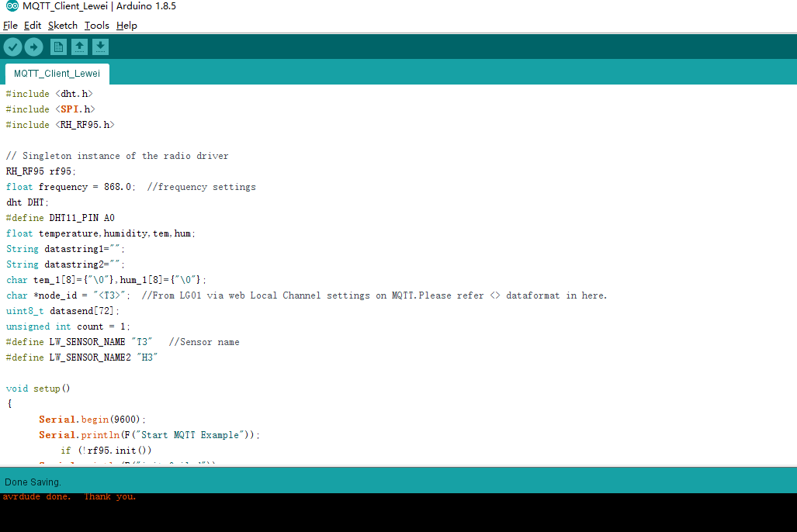Click the 'char tem_1[8]' line
This screenshot has height=532, width=797.
pyautogui.click(x=106, y=280)
